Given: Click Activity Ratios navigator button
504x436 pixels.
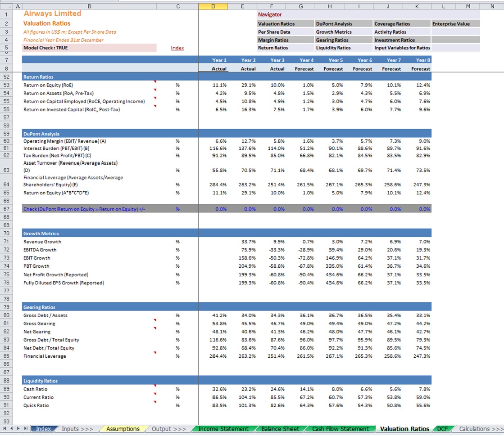Looking at the screenshot, I should [x=402, y=32].
